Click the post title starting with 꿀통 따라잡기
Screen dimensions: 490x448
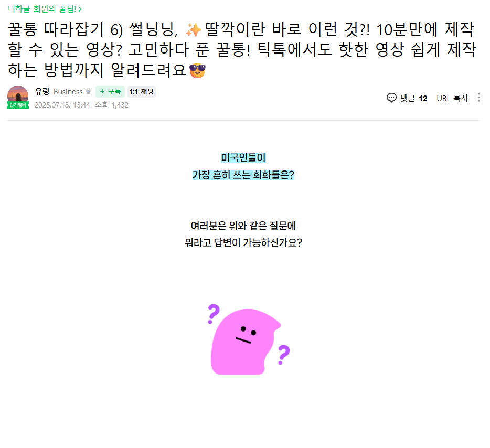click(242, 49)
